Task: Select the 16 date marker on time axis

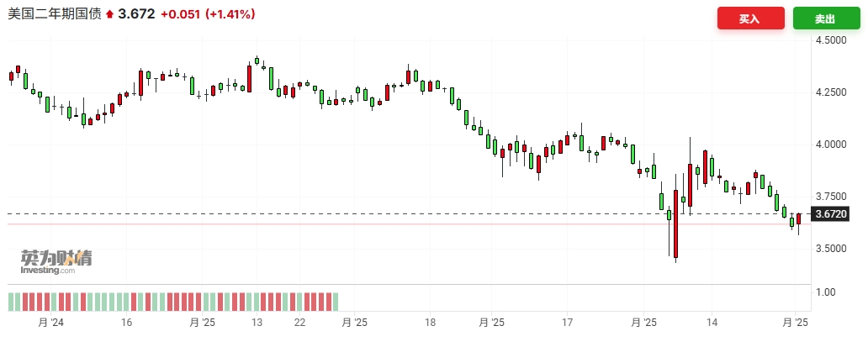Action: (x=127, y=322)
